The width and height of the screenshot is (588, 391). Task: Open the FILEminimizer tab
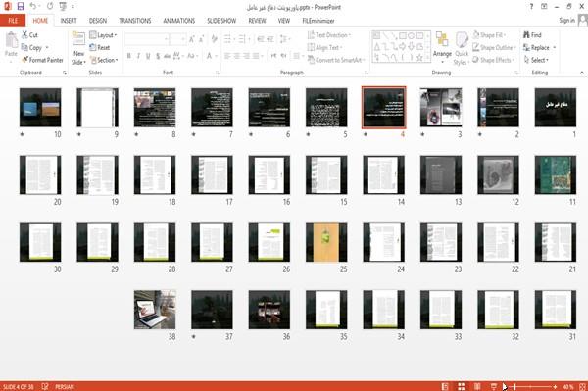point(318,21)
